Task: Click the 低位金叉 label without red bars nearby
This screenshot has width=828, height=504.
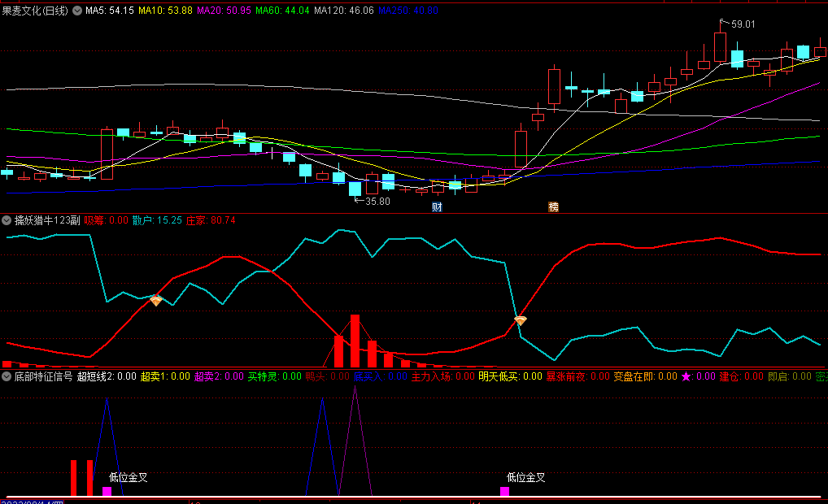Action: click(526, 478)
